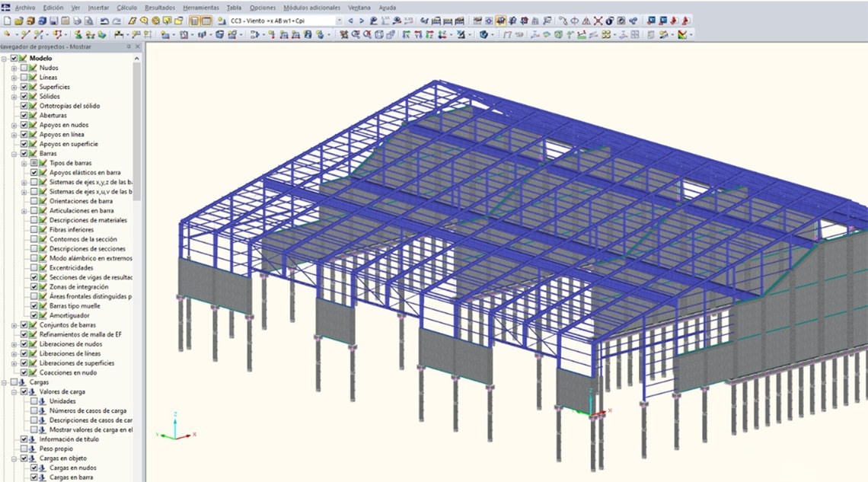Select Descripciones de materiales tree item

click(88, 220)
